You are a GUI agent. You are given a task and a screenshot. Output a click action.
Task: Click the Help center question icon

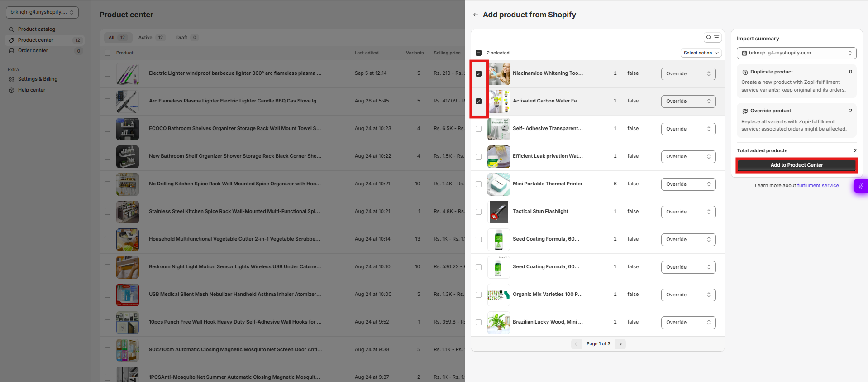click(x=11, y=90)
